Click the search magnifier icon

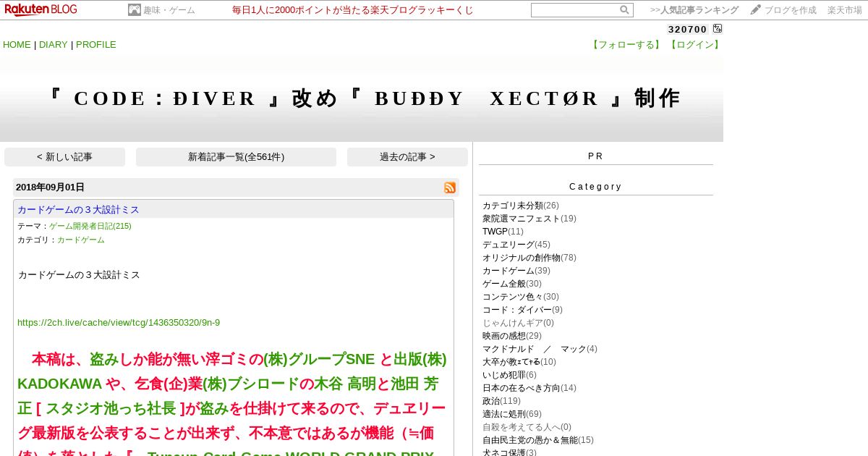[x=624, y=10]
